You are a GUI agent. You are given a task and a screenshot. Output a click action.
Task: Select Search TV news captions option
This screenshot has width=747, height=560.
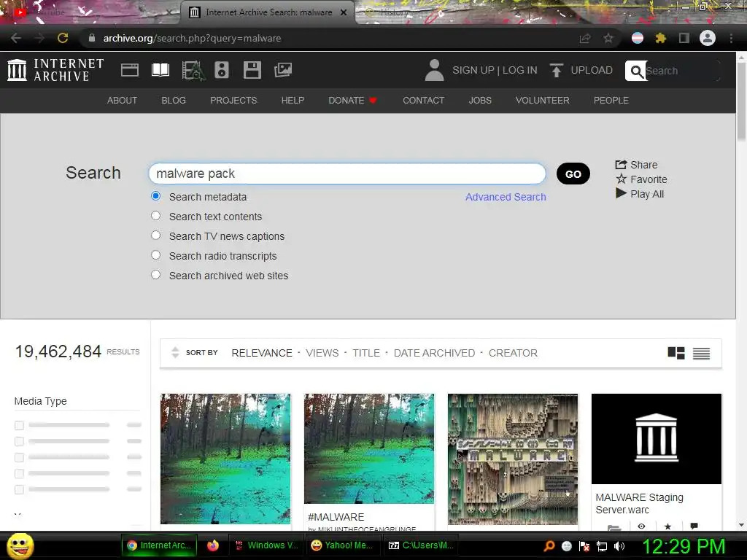pos(156,236)
